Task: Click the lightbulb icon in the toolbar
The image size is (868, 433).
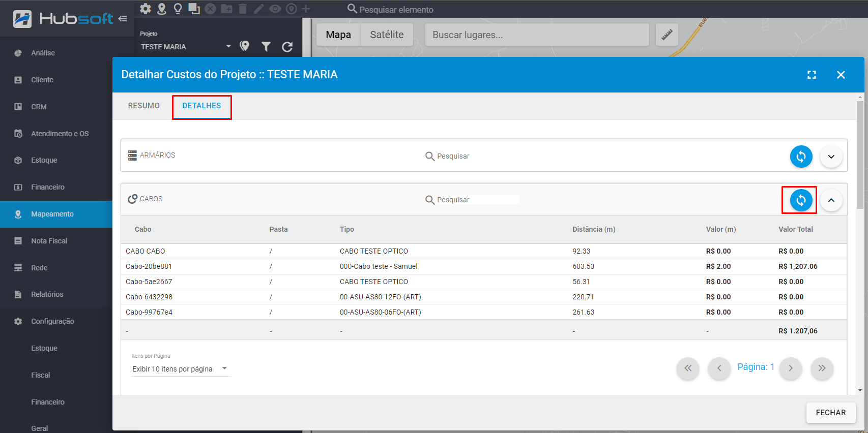Action: [178, 9]
